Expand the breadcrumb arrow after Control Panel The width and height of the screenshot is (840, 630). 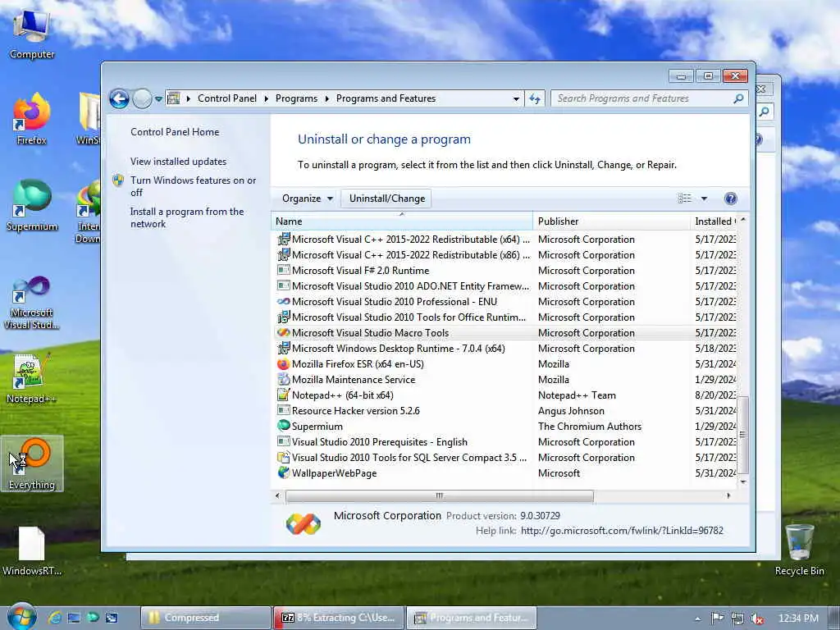point(267,98)
